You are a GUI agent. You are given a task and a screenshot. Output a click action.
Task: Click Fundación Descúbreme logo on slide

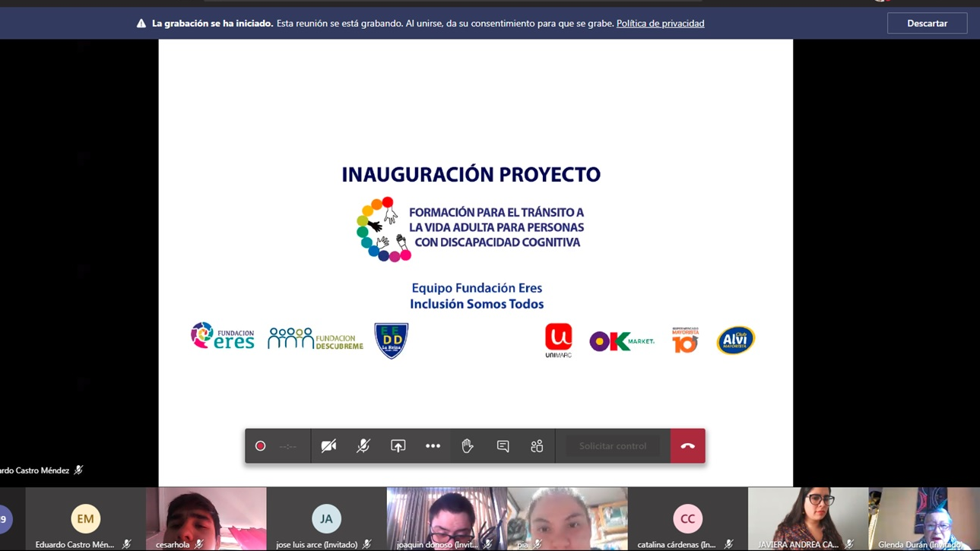(x=316, y=339)
